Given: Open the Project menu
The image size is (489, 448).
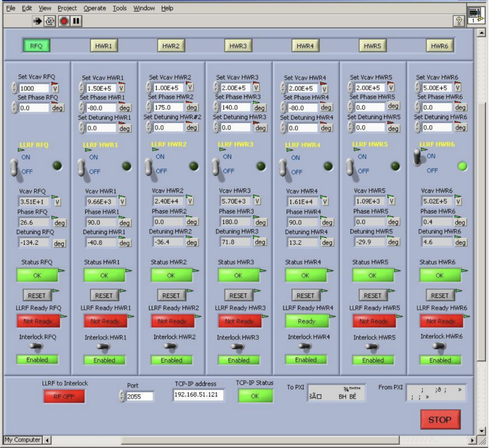Looking at the screenshot, I should coord(67,8).
